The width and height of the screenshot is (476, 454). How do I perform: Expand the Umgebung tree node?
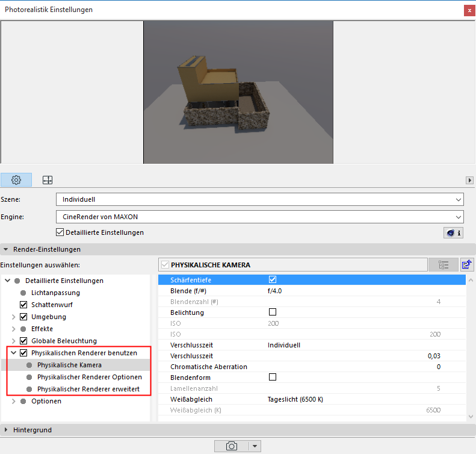tap(14, 317)
